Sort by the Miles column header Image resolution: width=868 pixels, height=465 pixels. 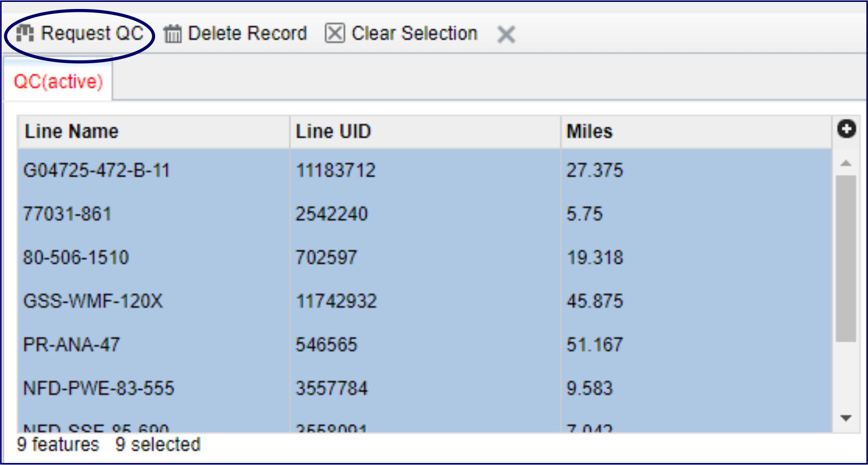click(589, 132)
